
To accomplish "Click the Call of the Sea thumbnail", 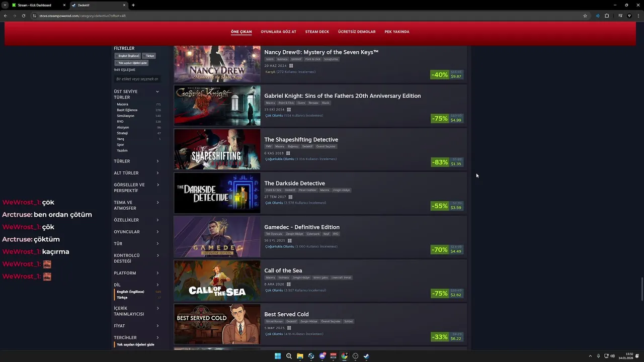I will pos(217,281).
